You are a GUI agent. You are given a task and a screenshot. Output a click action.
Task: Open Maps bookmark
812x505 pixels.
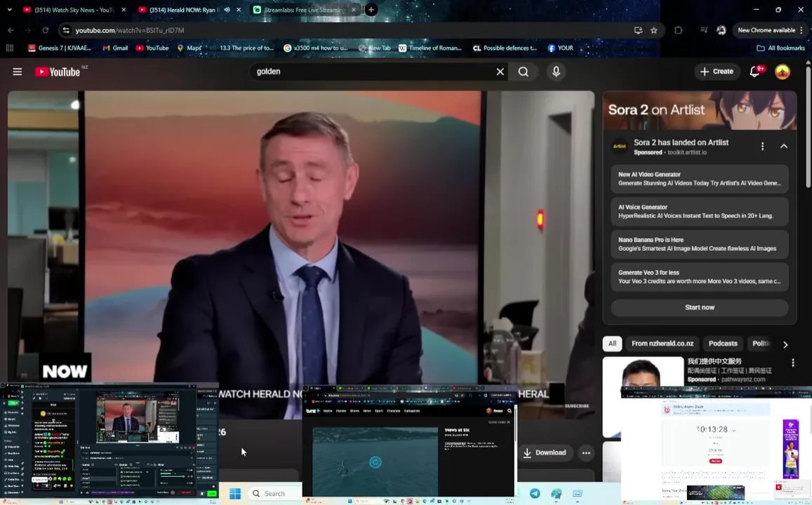189,48
